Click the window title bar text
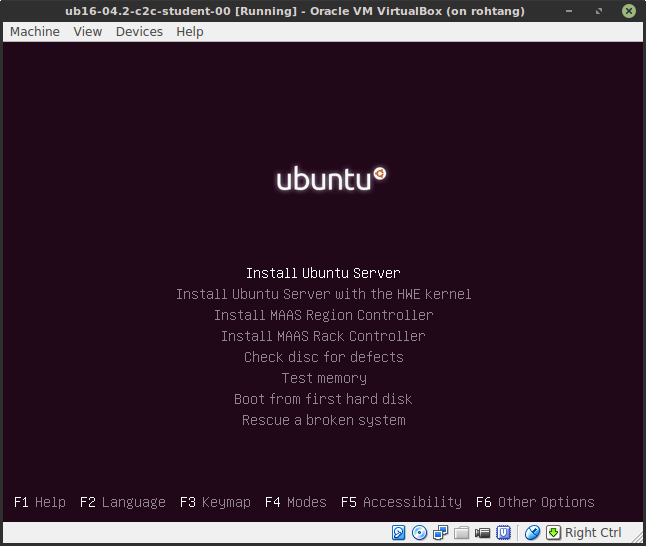The width and height of the screenshot is (646, 546). pyautogui.click(x=295, y=11)
